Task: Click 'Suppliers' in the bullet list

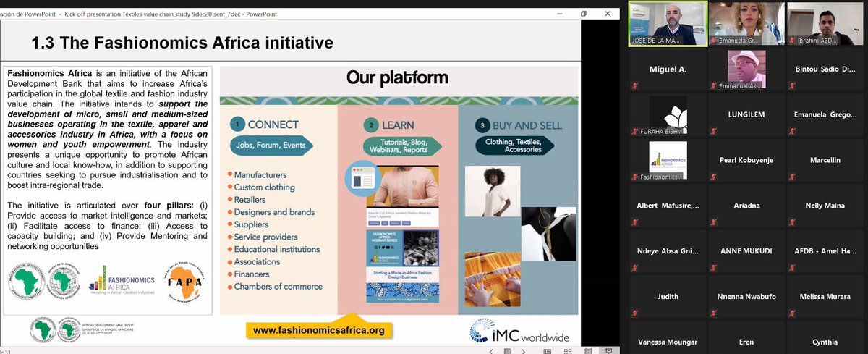Action: (x=251, y=224)
